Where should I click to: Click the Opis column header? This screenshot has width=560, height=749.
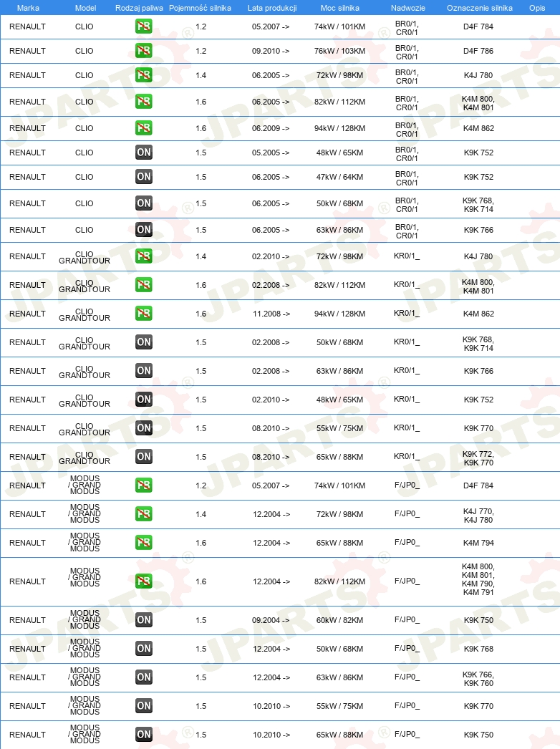pyautogui.click(x=537, y=8)
